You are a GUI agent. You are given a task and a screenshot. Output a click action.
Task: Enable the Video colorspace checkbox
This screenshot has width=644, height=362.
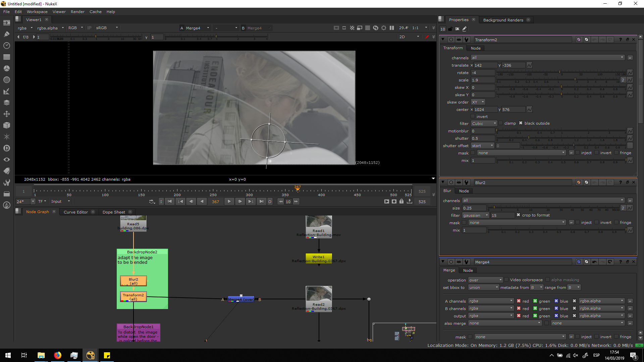(506, 280)
